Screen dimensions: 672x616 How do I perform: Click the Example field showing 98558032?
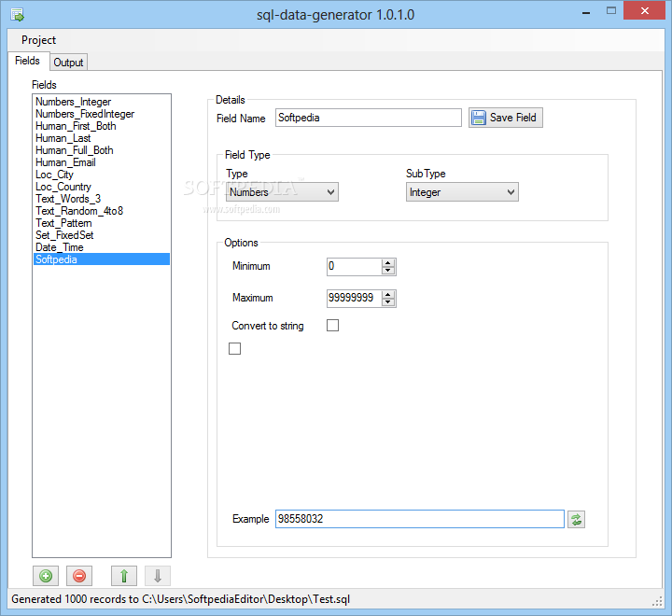point(420,519)
